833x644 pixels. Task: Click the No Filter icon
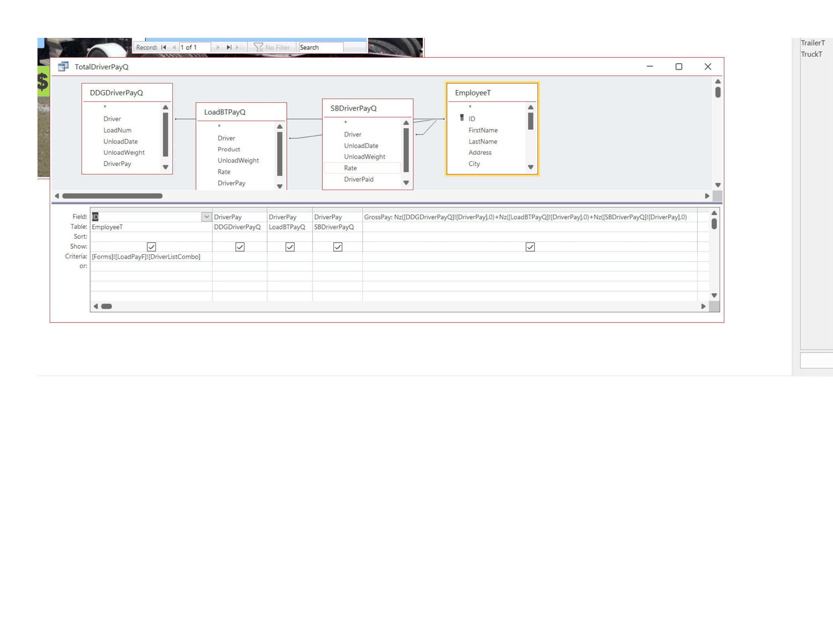pyautogui.click(x=259, y=47)
